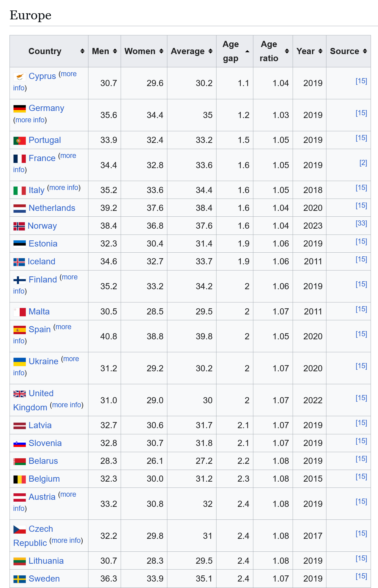The image size is (378, 588).
Task: Click the Germany flag icon
Action: click(20, 109)
